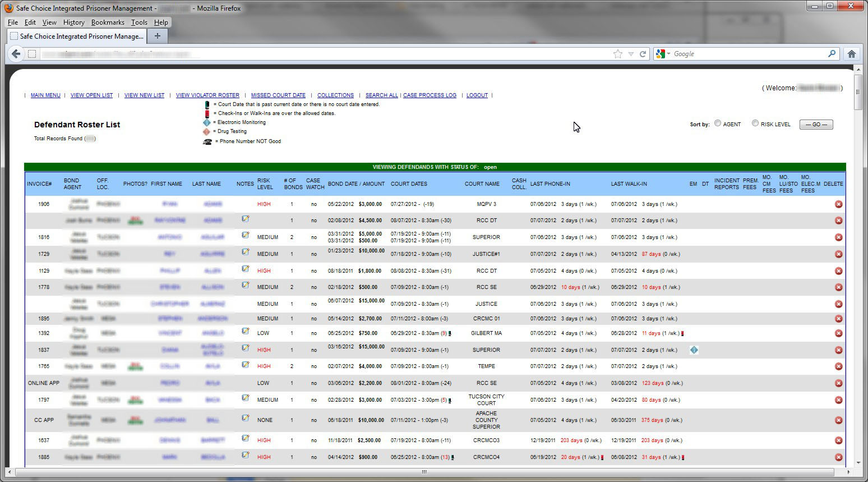The height and width of the screenshot is (482, 868).
Task: Open the Tools menu
Action: (x=139, y=22)
